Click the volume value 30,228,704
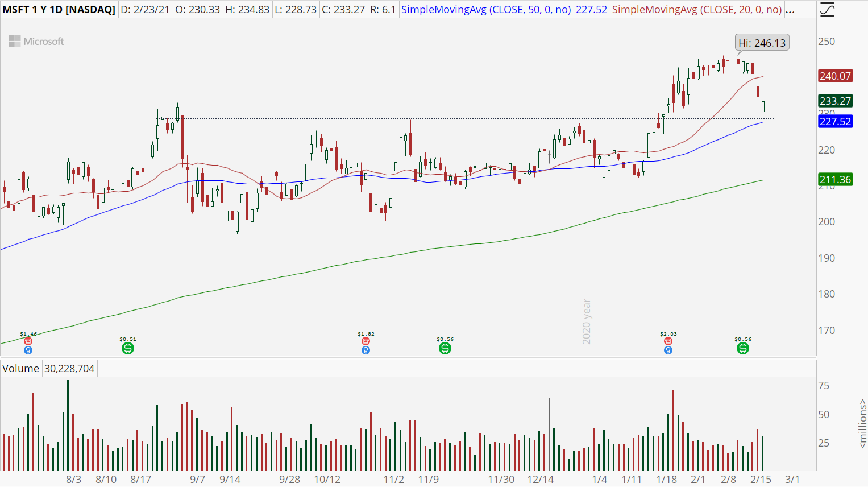This screenshot has height=487, width=868. pyautogui.click(x=69, y=369)
